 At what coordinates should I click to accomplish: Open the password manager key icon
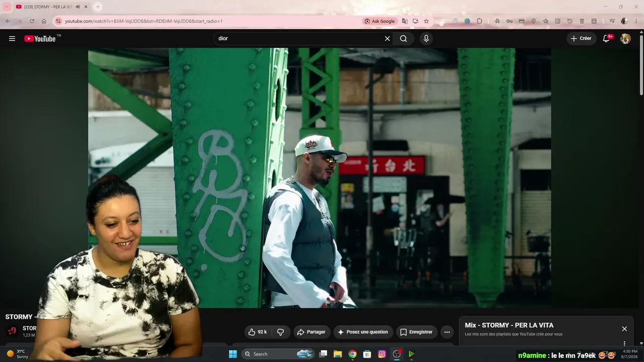coord(509,21)
